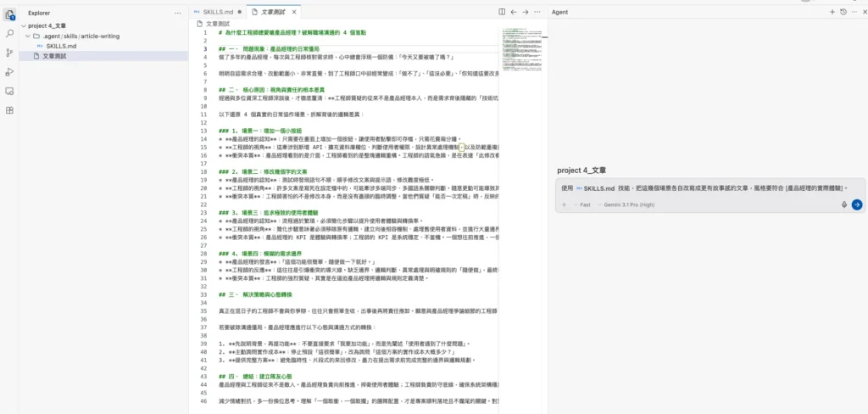Send the prompt with the blue arrow

[x=856, y=204]
